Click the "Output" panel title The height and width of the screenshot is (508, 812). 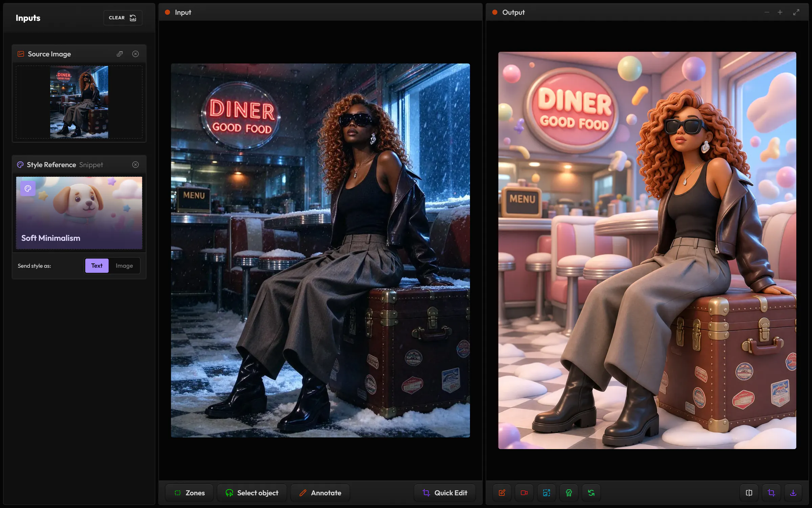(x=513, y=13)
